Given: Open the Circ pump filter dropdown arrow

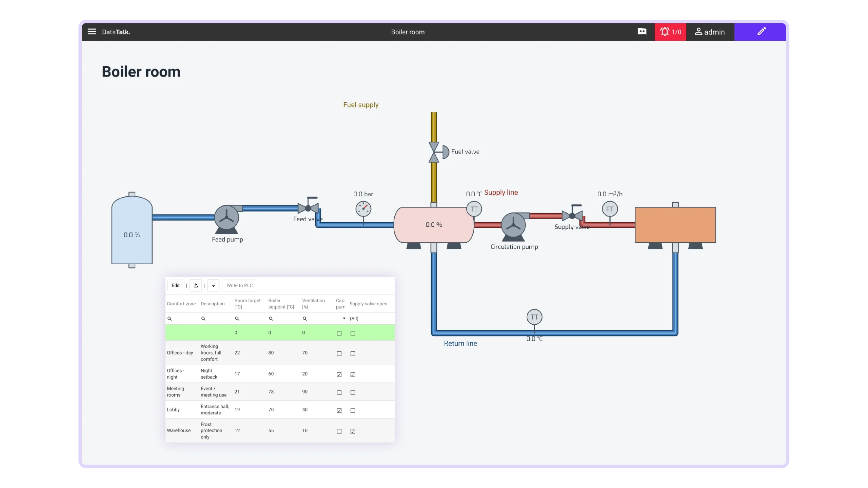Looking at the screenshot, I should (344, 319).
